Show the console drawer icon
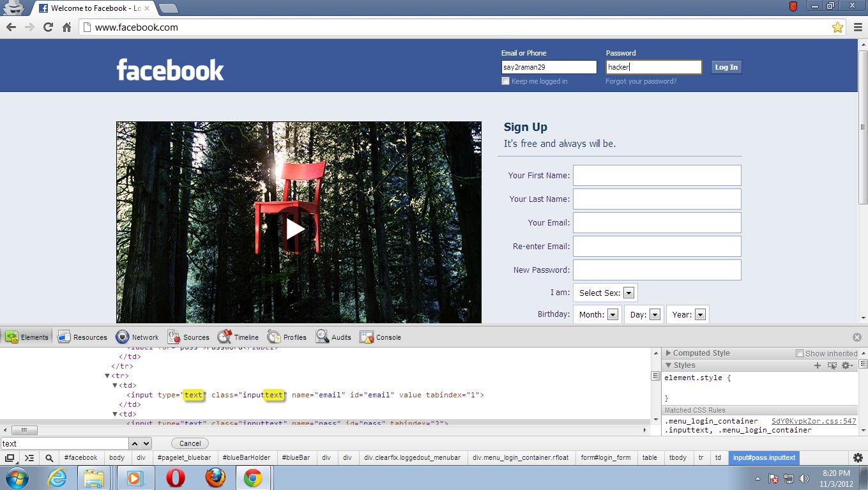 tap(29, 458)
